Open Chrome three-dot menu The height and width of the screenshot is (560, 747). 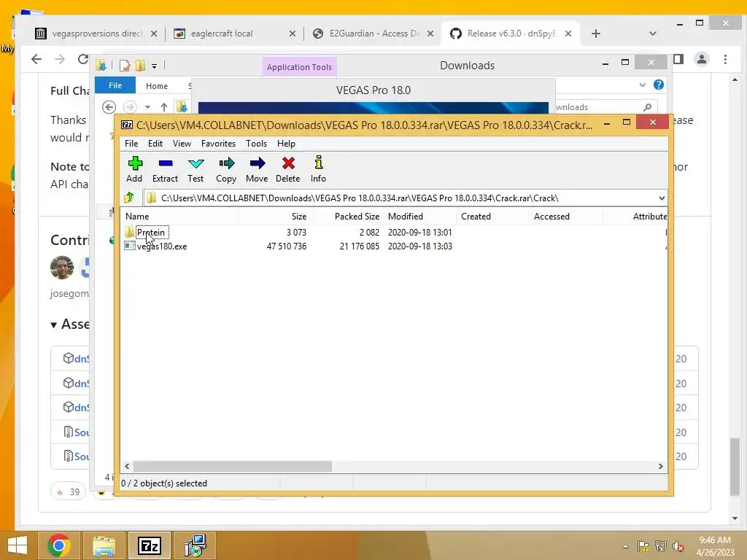click(726, 59)
